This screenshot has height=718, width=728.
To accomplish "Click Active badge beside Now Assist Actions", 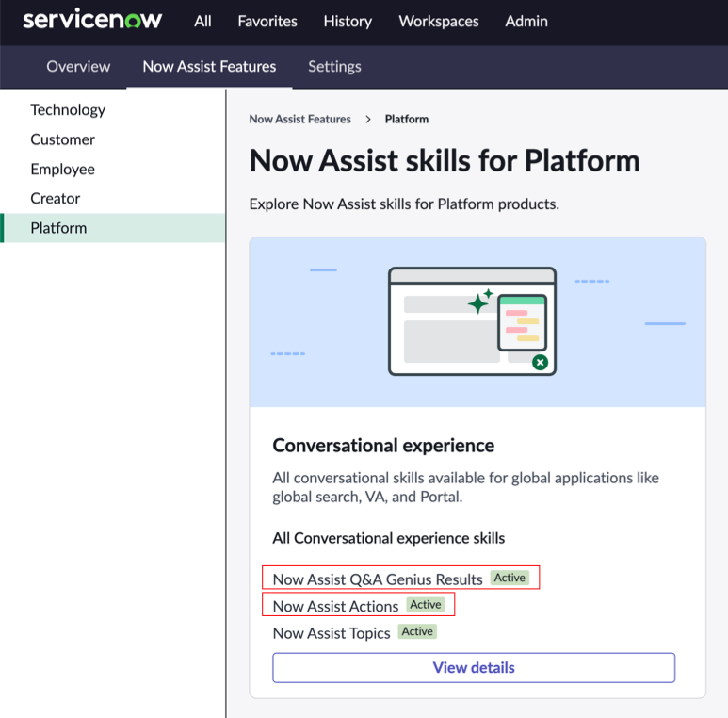I will 426,605.
